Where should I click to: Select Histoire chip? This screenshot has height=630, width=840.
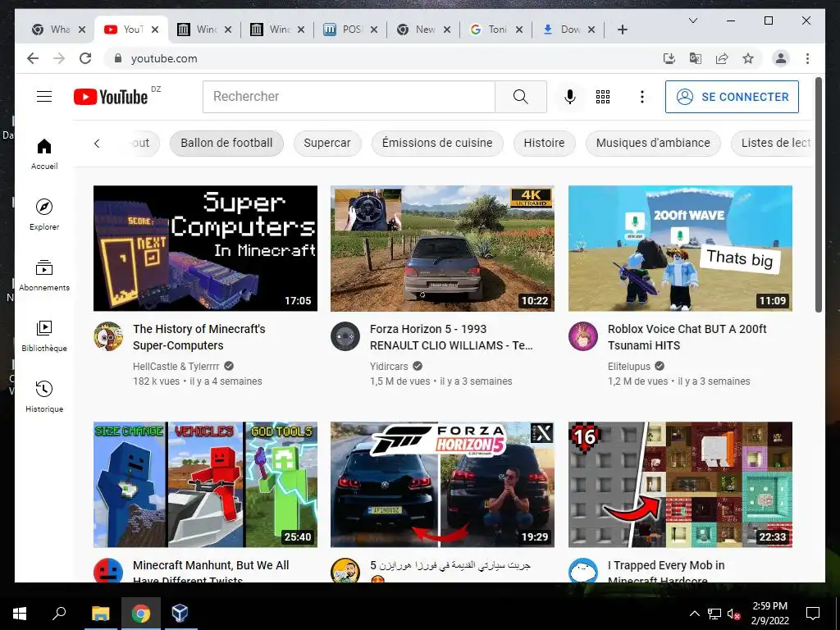[545, 143]
